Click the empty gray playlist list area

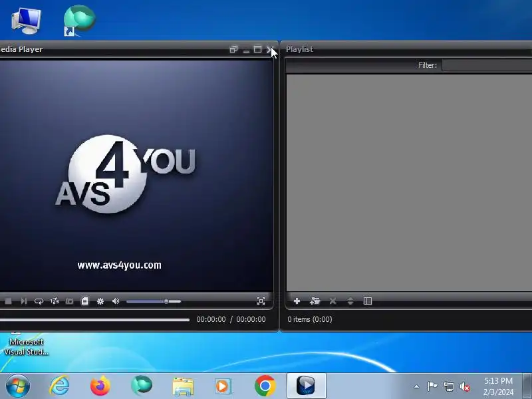tap(409, 182)
